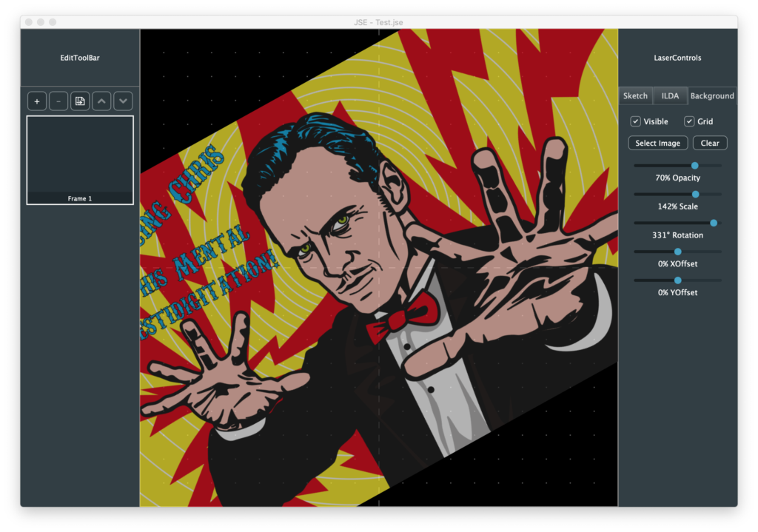Switch to the Sketch tab
Screen dimensions: 758x532
pos(635,96)
